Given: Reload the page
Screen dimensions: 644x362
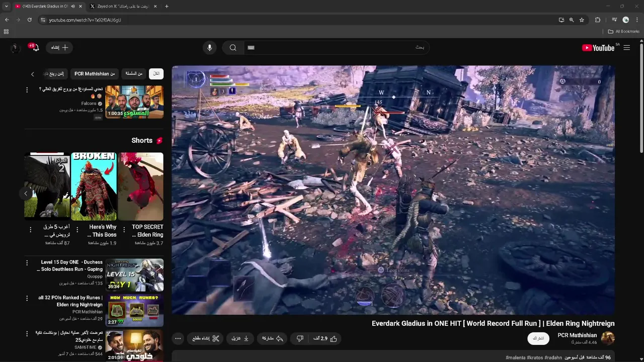Looking at the screenshot, I should [x=30, y=20].
